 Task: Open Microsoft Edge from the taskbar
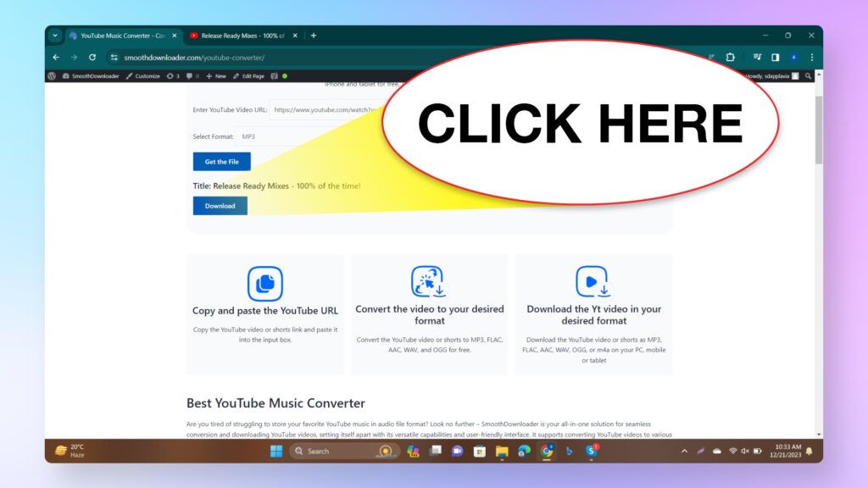point(524,452)
